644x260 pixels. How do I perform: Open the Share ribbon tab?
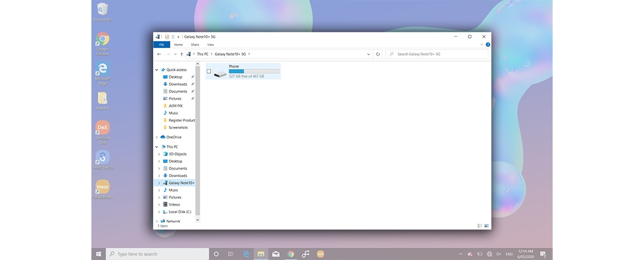tap(194, 45)
